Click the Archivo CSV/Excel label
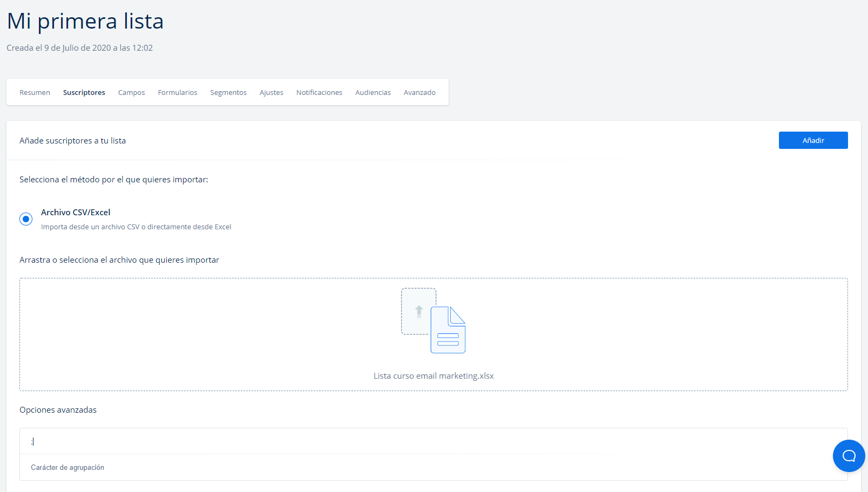 (x=76, y=213)
